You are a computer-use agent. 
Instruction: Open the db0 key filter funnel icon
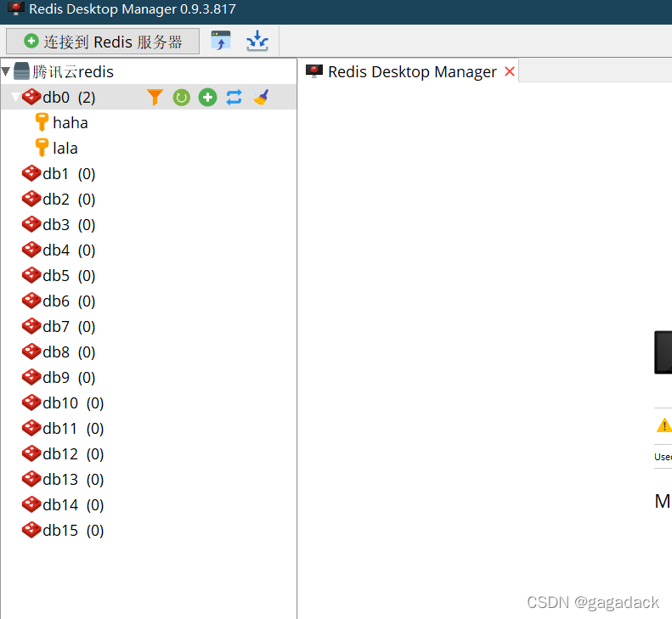(155, 98)
